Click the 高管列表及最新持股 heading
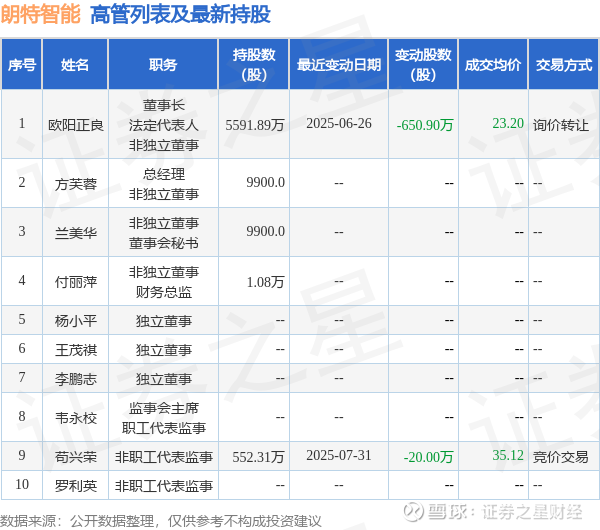The image size is (600, 530). tap(181, 15)
